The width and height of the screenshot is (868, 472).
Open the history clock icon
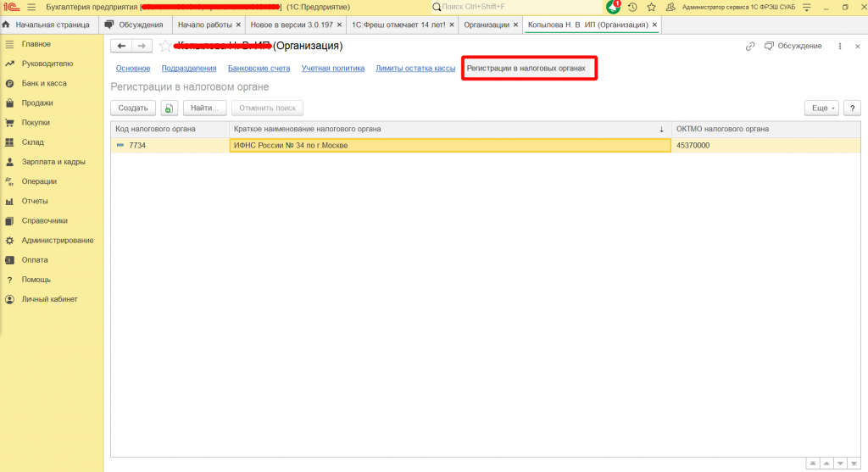632,7
